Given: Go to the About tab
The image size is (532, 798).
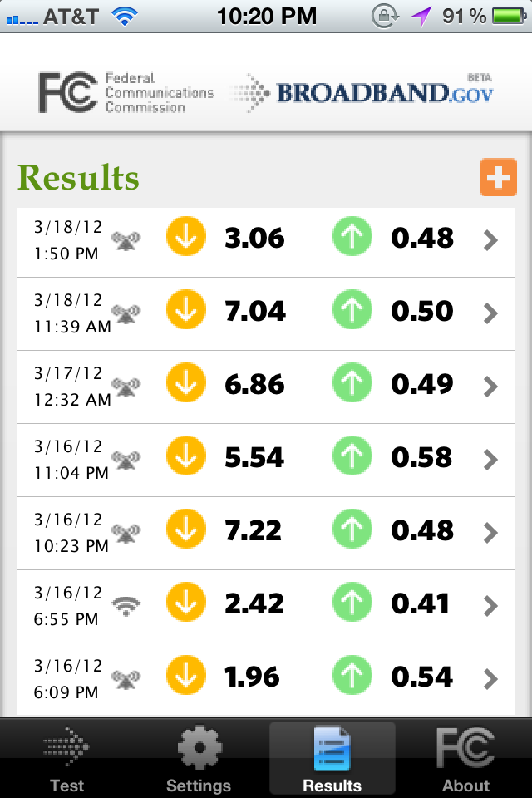Looking at the screenshot, I should point(465,759).
